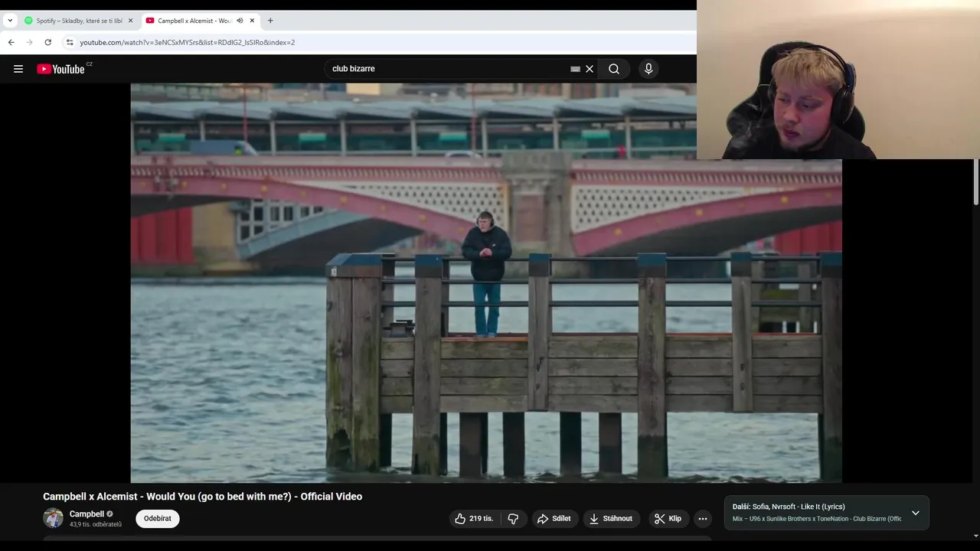Click the YouTube URL in address bar
Image resolution: width=980 pixels, height=551 pixels.
tap(188, 42)
